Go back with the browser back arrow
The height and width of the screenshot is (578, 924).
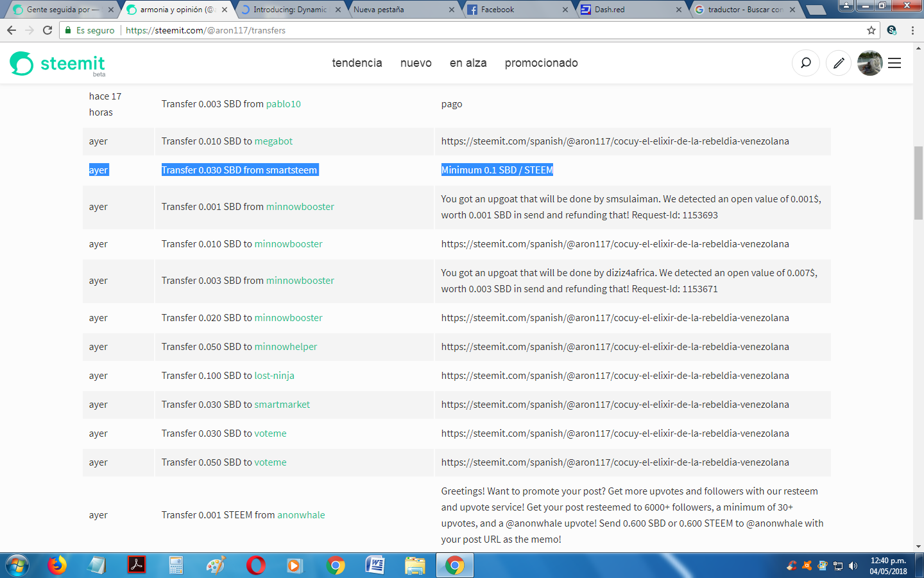point(12,30)
